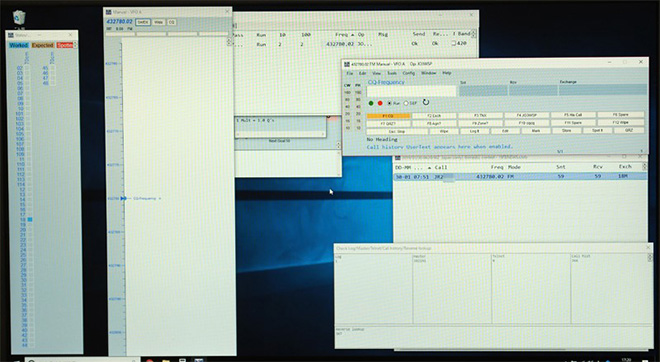Click the Wide button in Bandmap
This screenshot has width=660, height=362.
[x=158, y=22]
